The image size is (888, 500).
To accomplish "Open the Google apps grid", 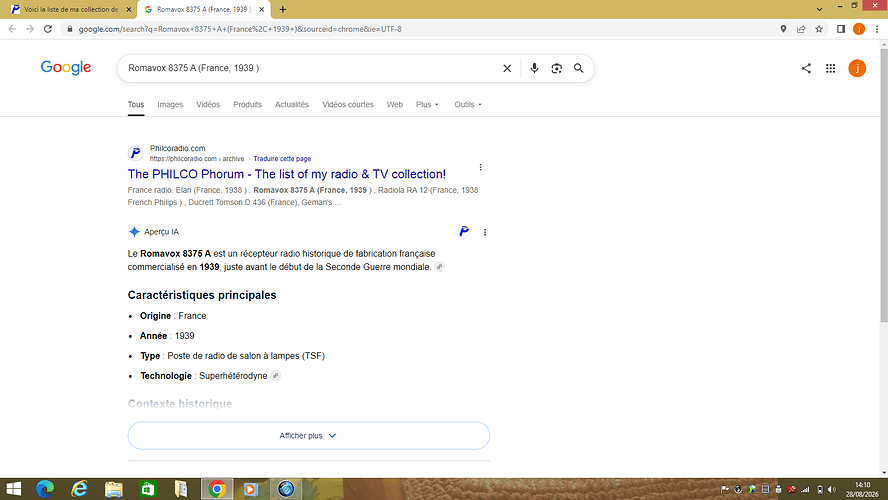I will coord(830,69).
